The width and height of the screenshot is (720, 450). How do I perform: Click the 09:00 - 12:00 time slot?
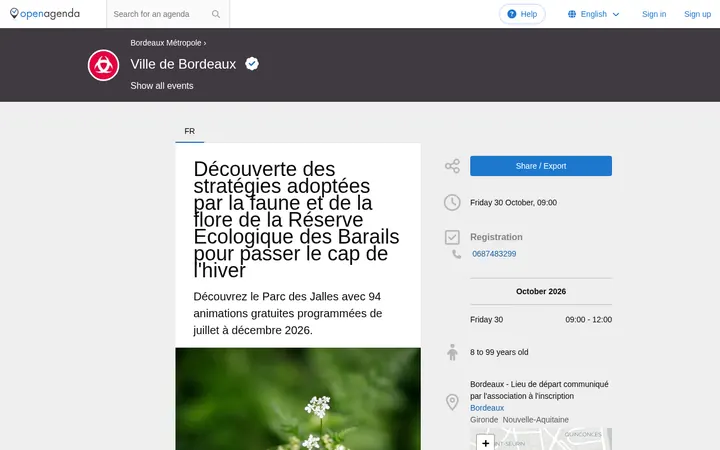coord(588,320)
